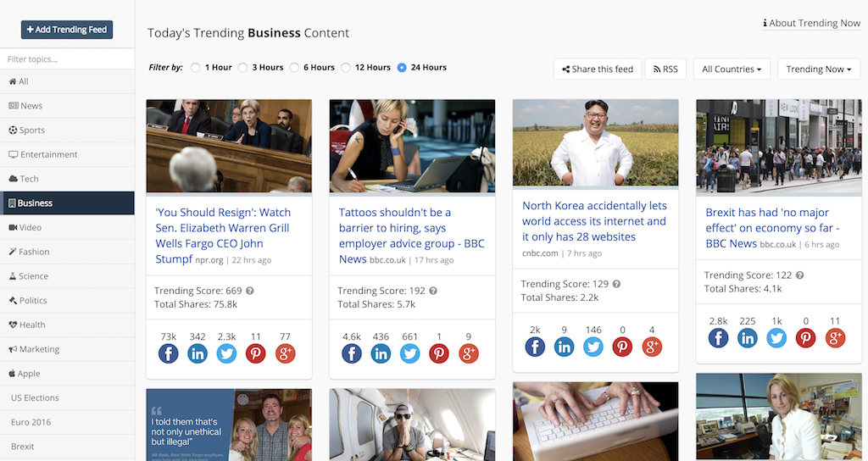Screen dimensions: 868x461
Task: Click Pinterest icon on Tattoos hiring article
Action: coord(439,353)
